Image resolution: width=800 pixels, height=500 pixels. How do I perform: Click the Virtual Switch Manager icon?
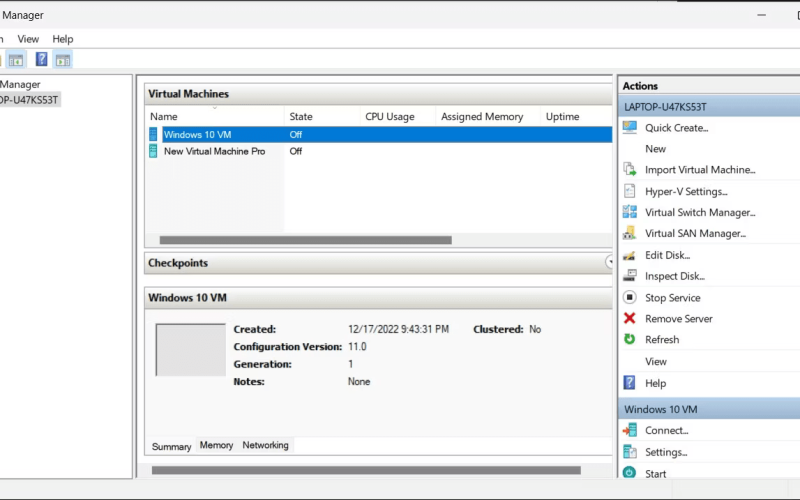630,212
